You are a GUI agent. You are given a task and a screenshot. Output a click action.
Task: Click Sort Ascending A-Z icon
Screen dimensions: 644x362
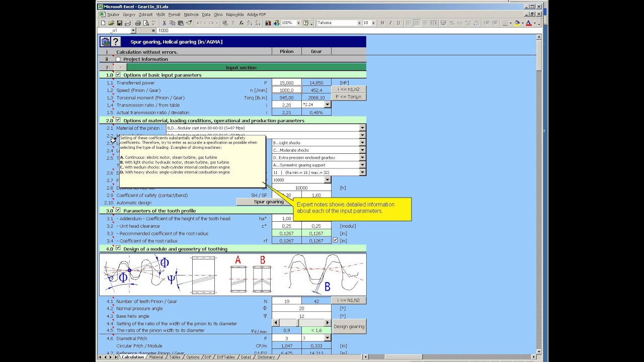tap(250, 23)
